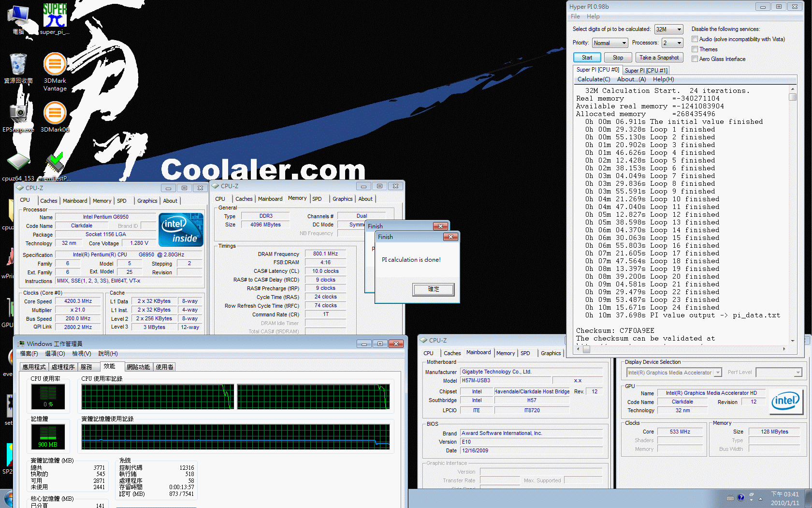Click the Stop button in Hyper PI
Image resolution: width=812 pixels, height=508 pixels.
coord(618,58)
